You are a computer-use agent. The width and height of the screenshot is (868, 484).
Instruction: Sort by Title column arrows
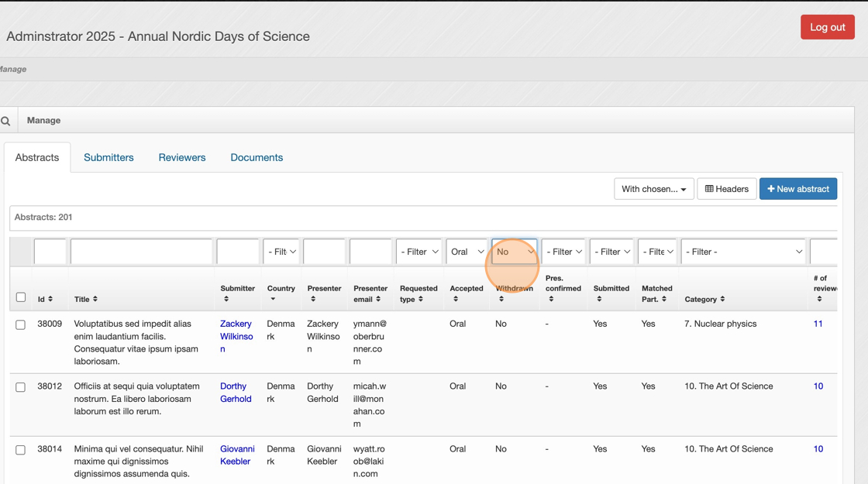click(x=95, y=299)
